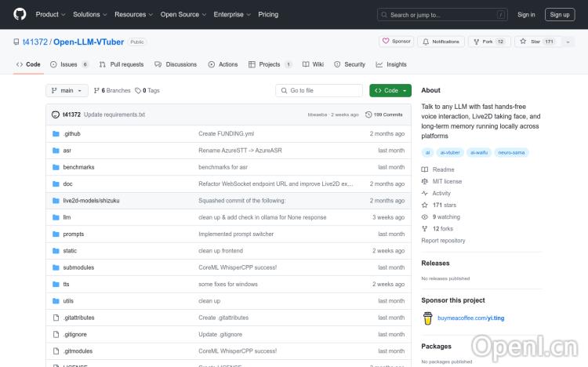Click the .gitattributes file icon

[x=56, y=318]
